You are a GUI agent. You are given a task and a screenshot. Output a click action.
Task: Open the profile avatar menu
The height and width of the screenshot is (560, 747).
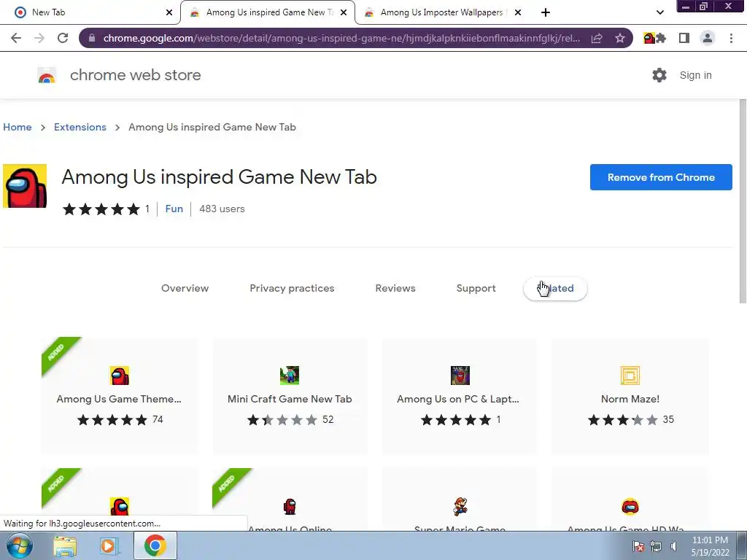(708, 38)
